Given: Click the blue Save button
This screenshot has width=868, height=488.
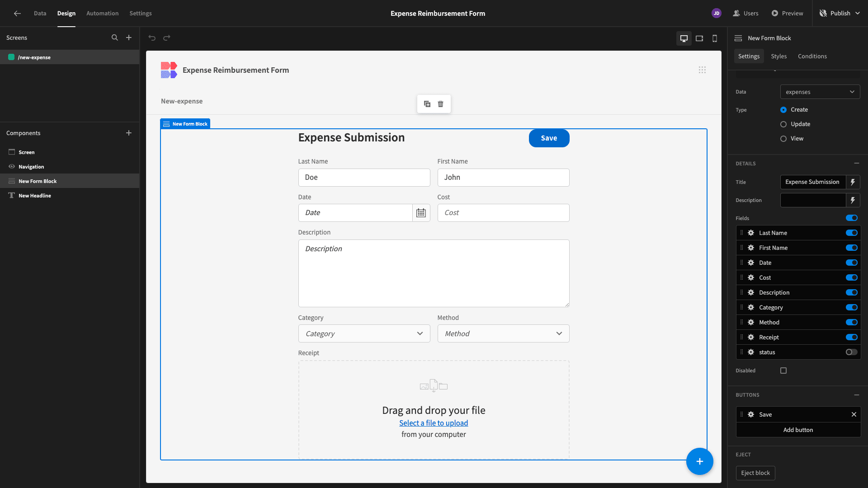Looking at the screenshot, I should [549, 138].
